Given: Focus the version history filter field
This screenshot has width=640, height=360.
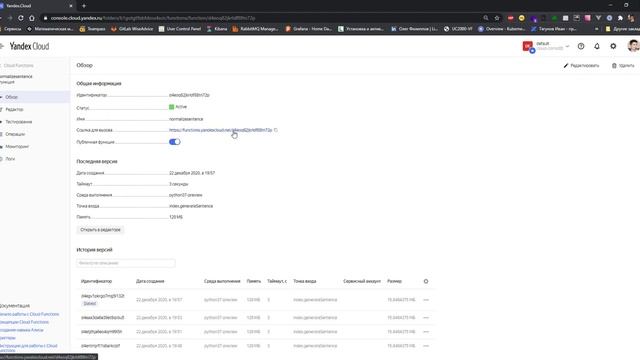Looking at the screenshot, I should pyautogui.click(x=126, y=263).
